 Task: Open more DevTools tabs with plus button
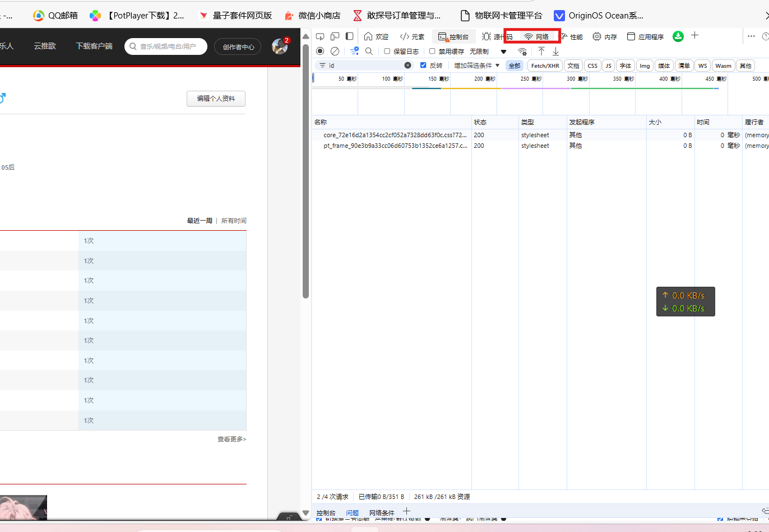(694, 36)
